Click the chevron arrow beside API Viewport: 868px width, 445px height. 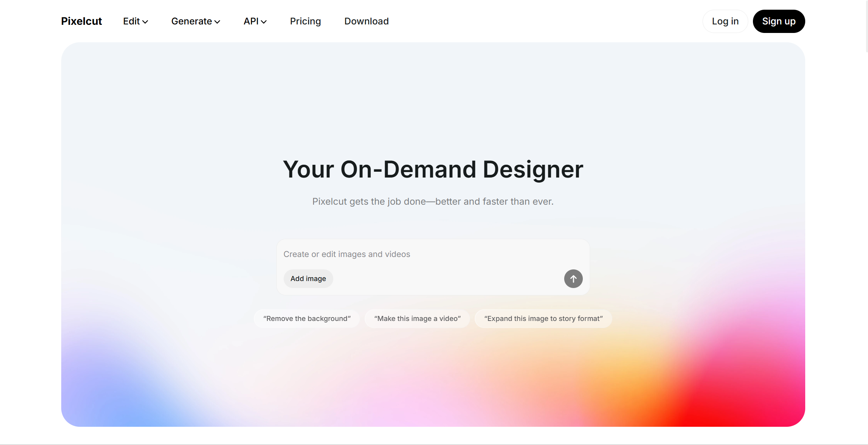coord(264,22)
